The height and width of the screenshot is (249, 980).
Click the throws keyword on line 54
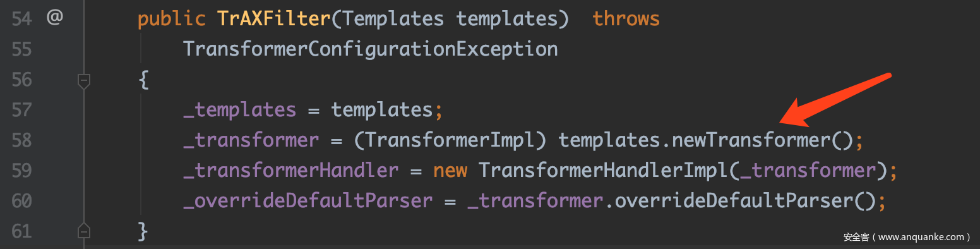(626, 19)
